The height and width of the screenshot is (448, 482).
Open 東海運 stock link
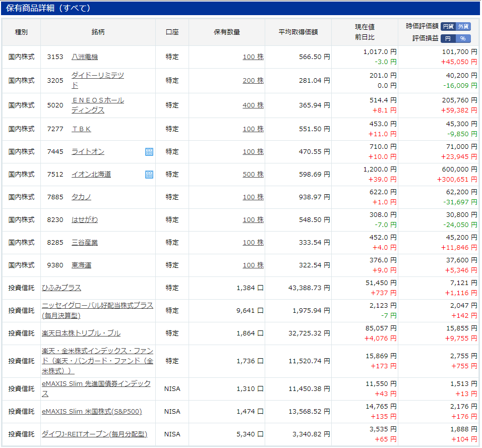(81, 265)
